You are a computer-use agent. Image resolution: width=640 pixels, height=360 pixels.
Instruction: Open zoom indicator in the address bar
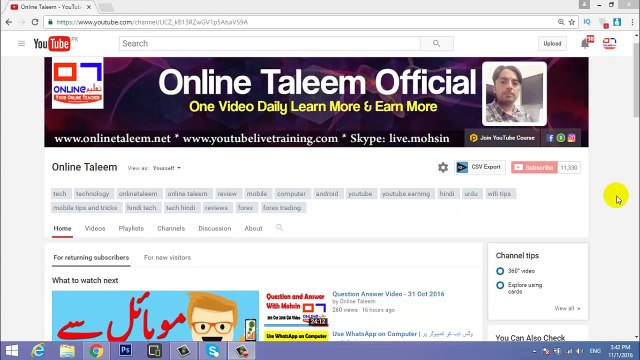pyautogui.click(x=561, y=22)
